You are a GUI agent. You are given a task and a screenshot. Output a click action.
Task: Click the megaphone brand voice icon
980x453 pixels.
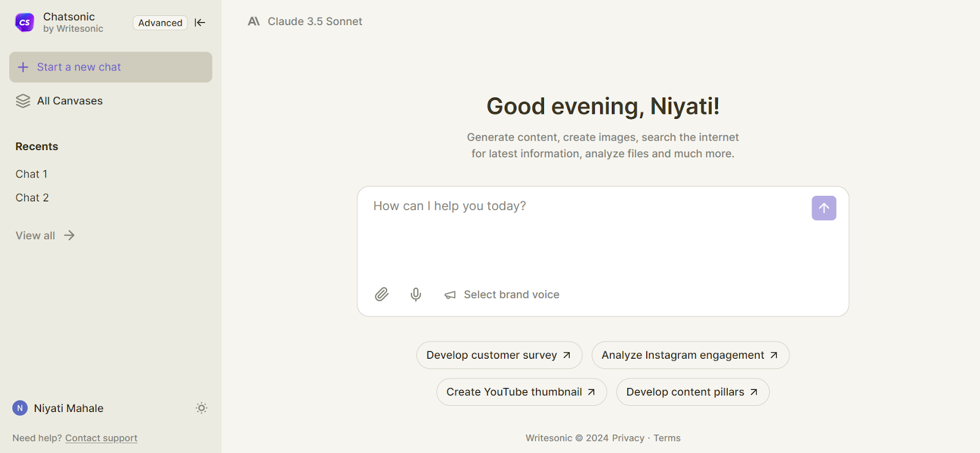point(450,295)
